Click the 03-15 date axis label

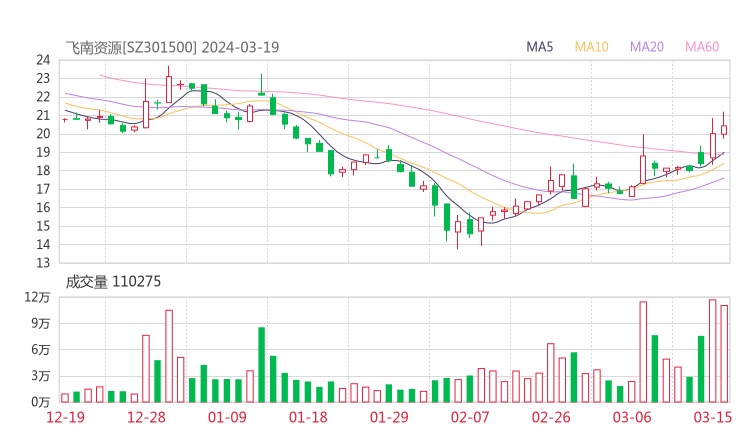713,417
